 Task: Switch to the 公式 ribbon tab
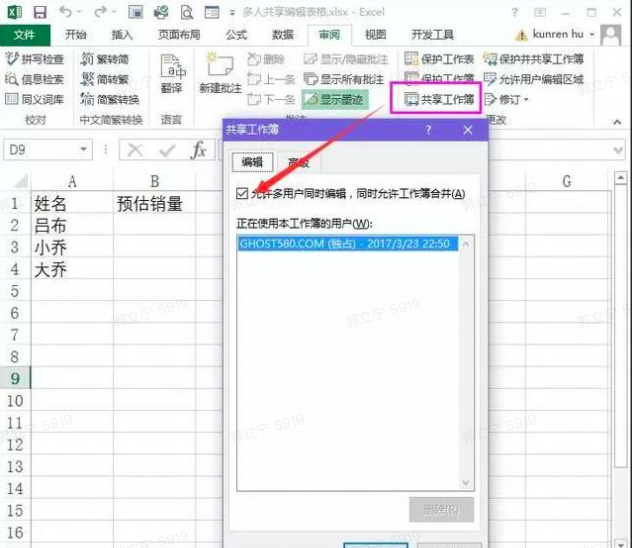(x=236, y=34)
